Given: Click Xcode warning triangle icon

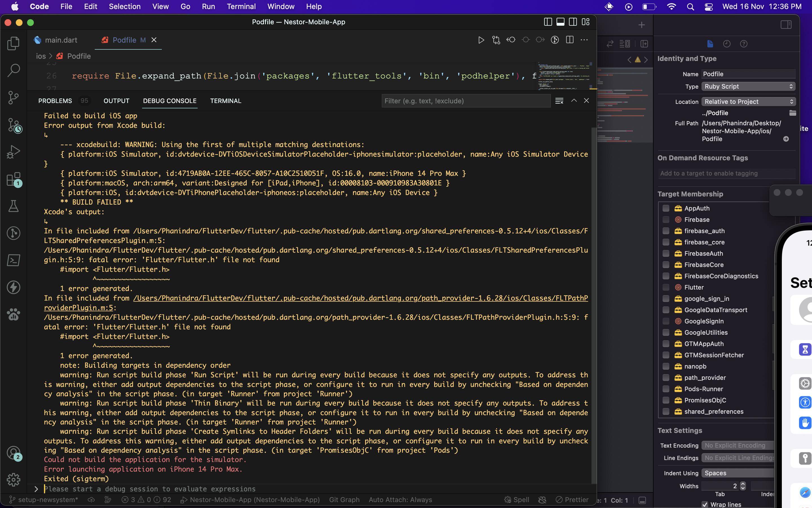Looking at the screenshot, I should [637, 60].
